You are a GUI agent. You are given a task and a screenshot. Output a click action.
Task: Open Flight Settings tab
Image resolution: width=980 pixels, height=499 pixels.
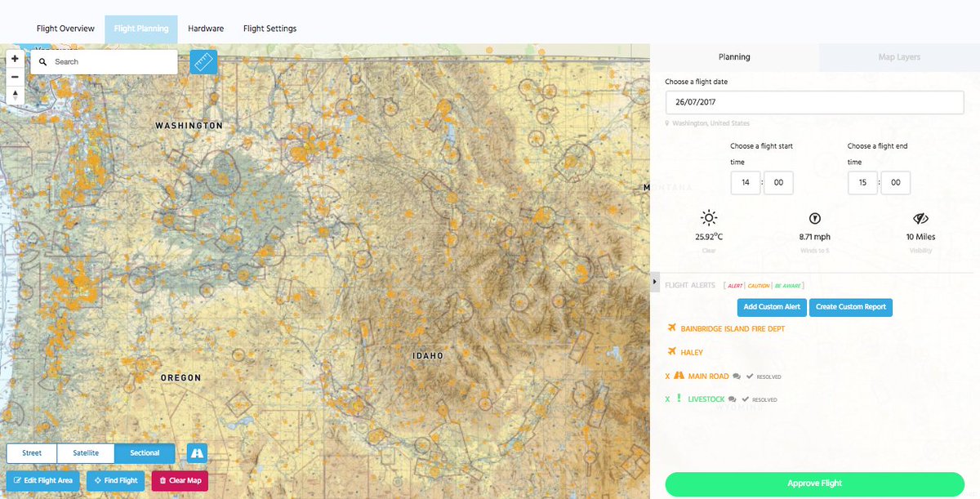click(x=269, y=29)
